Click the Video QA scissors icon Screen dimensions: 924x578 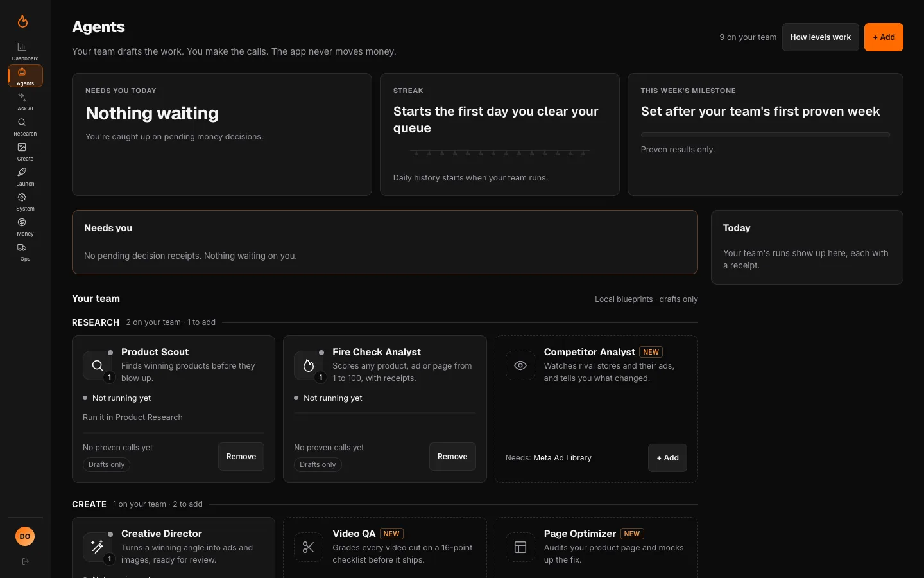[309, 547]
